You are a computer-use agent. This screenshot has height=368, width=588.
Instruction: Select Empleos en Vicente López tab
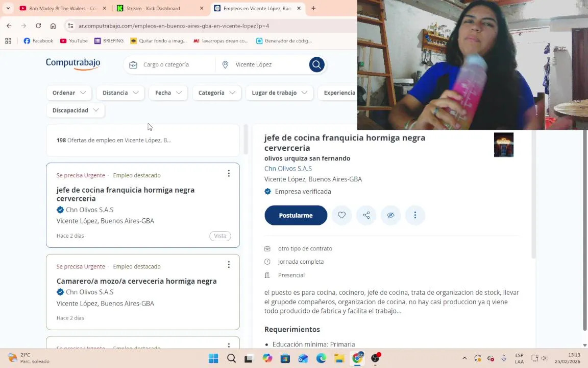(x=257, y=8)
